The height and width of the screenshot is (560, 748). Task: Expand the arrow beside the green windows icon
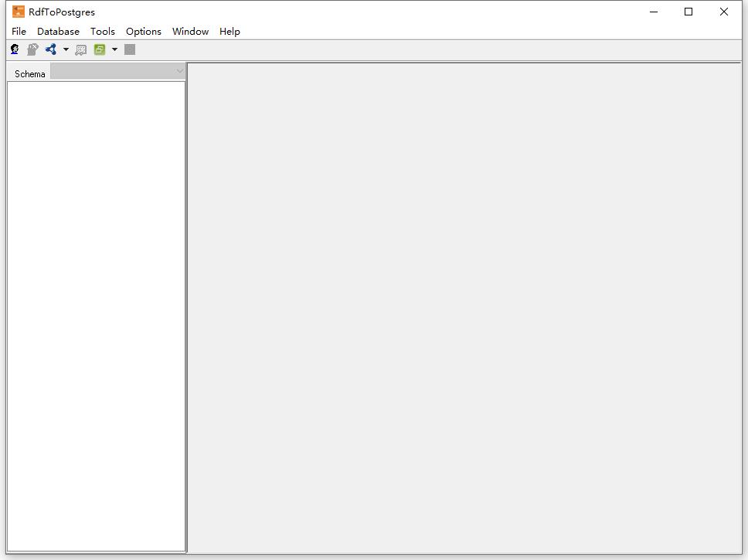tap(114, 49)
